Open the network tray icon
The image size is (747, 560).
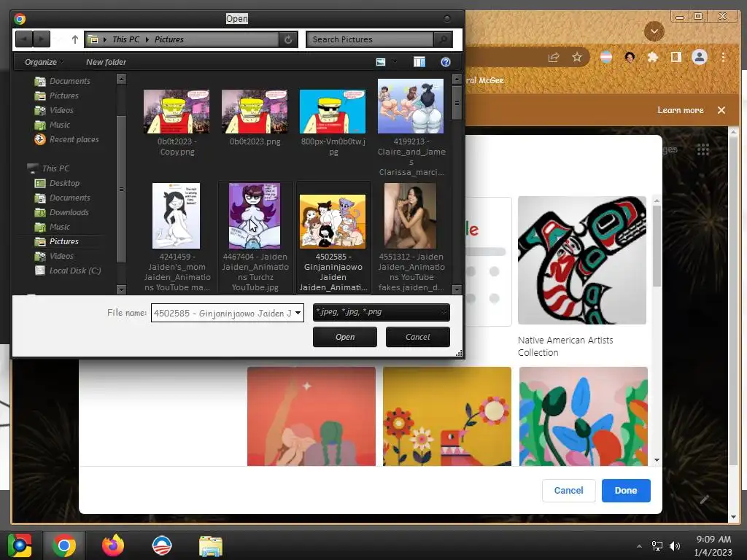point(657,546)
